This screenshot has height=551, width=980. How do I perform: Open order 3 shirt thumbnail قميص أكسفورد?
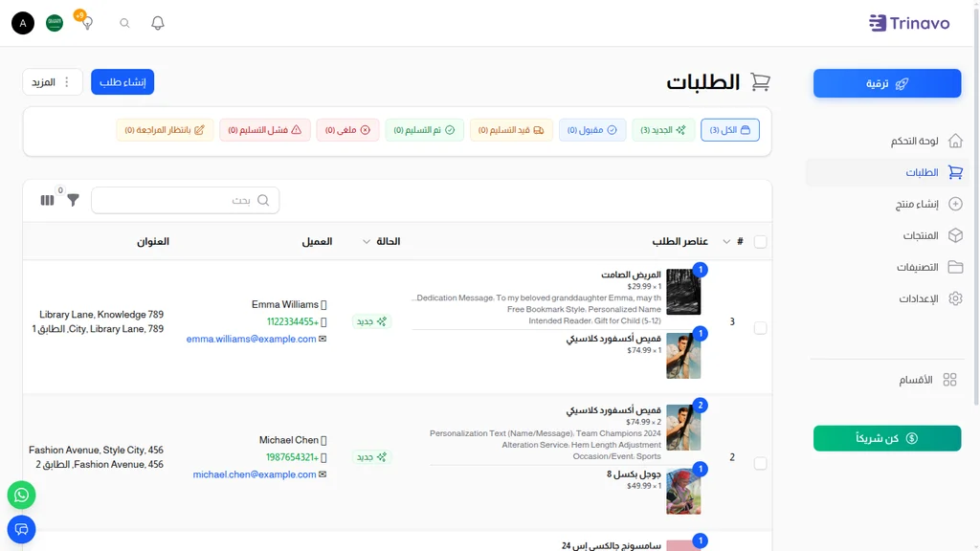(683, 356)
